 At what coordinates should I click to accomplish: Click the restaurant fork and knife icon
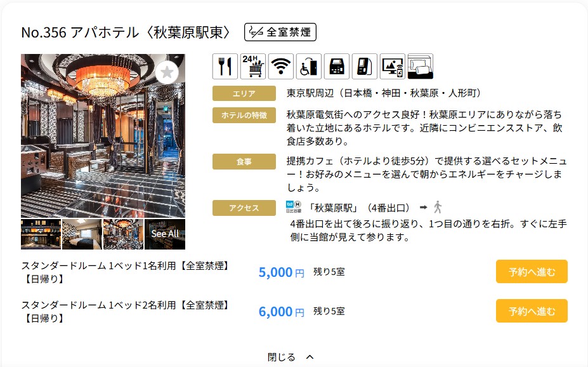click(x=225, y=67)
